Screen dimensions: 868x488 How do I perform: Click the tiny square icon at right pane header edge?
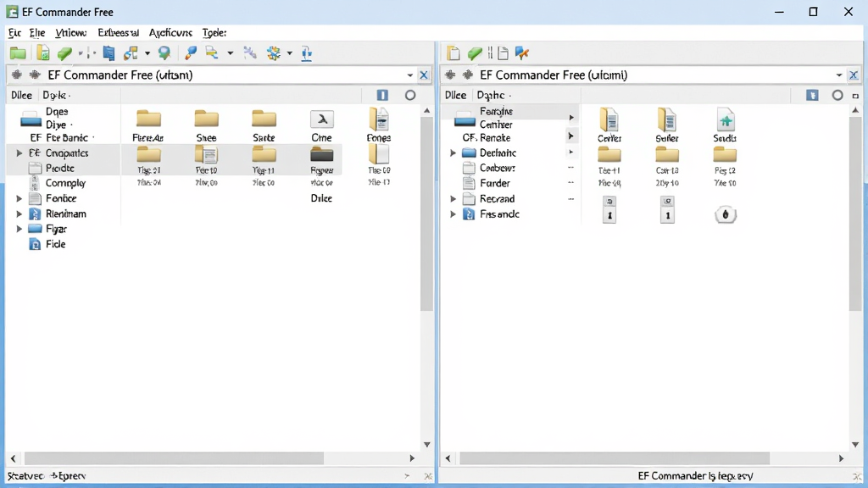point(855,96)
